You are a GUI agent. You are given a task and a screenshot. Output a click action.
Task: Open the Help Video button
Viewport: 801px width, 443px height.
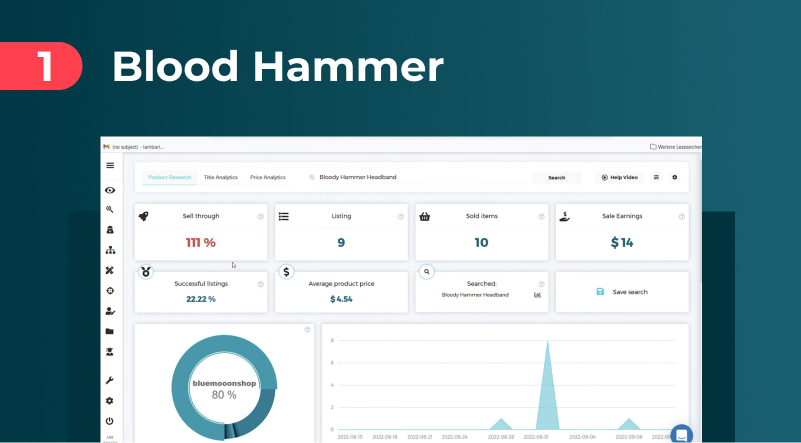[620, 177]
